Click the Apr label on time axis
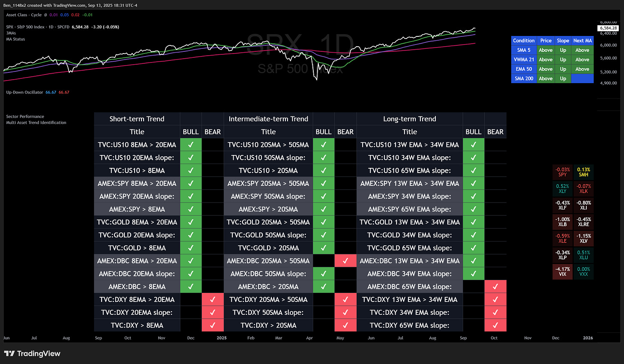Screen dimensions: 624x364 pos(309,338)
